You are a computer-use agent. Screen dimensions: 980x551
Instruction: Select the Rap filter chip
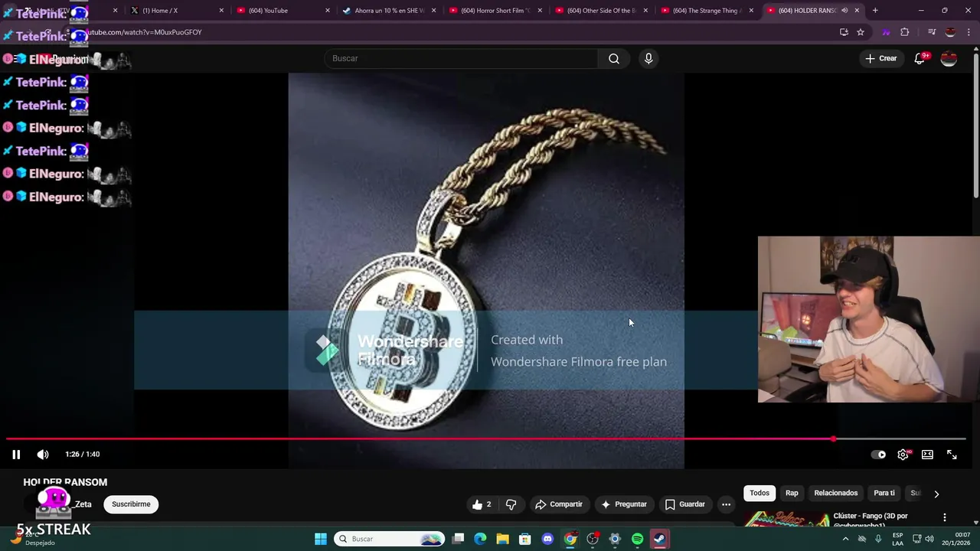tap(792, 494)
